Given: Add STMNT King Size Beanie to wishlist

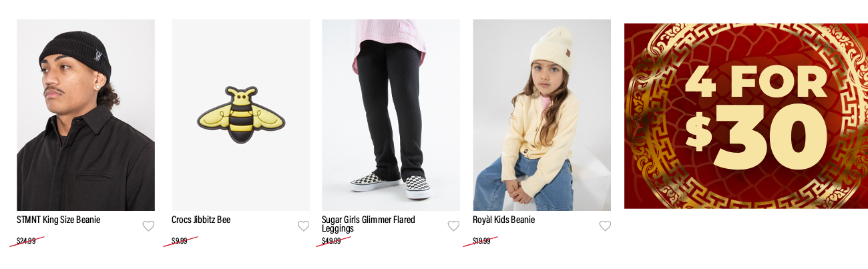Looking at the screenshot, I should (x=148, y=226).
